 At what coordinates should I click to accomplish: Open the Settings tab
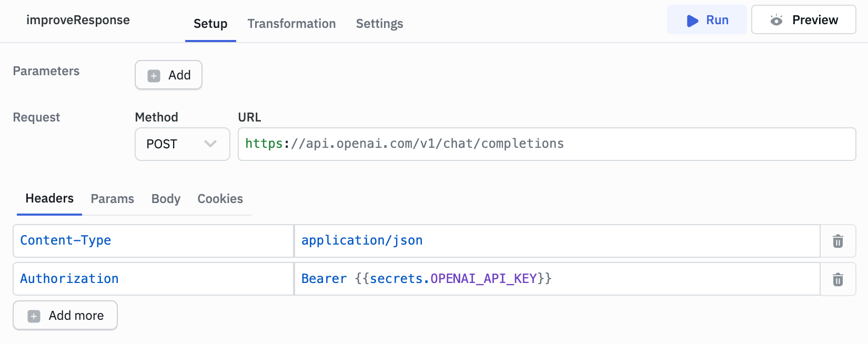pyautogui.click(x=379, y=24)
